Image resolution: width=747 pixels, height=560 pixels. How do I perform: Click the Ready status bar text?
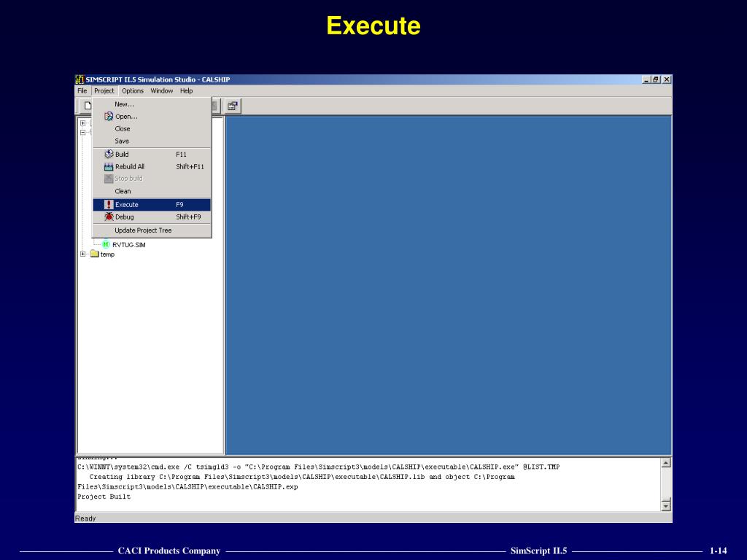click(85, 518)
